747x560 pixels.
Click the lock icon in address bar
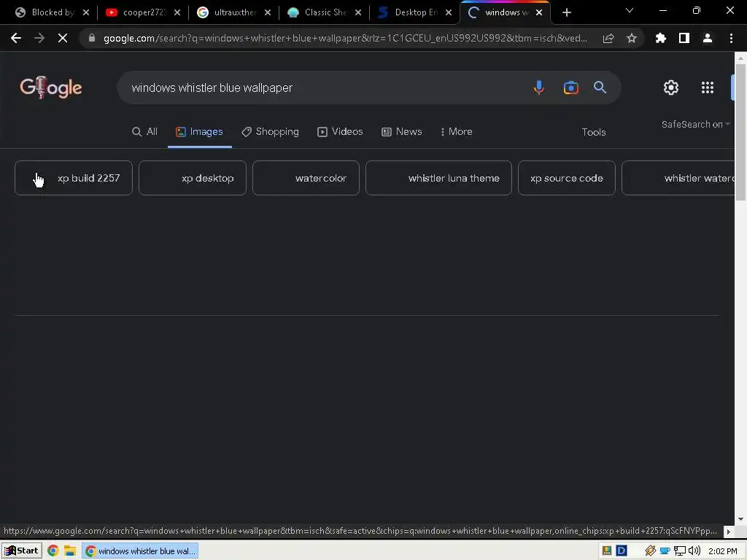click(92, 38)
